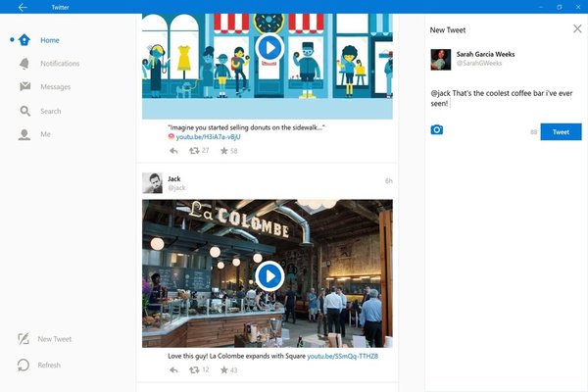This screenshot has height=392, width=588.
Task: Open the youtu.be/H3iA7a-vBjU link
Action: (209, 137)
